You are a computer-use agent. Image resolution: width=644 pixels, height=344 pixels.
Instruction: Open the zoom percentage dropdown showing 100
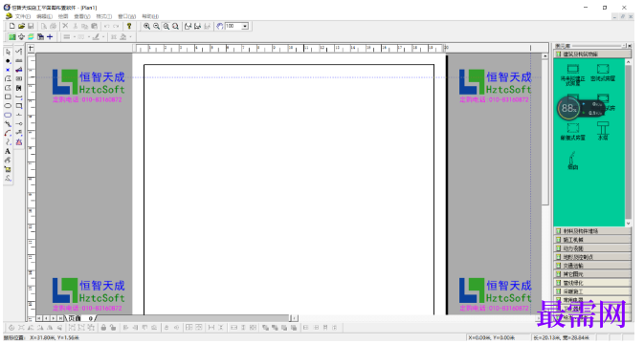pyautogui.click(x=245, y=26)
